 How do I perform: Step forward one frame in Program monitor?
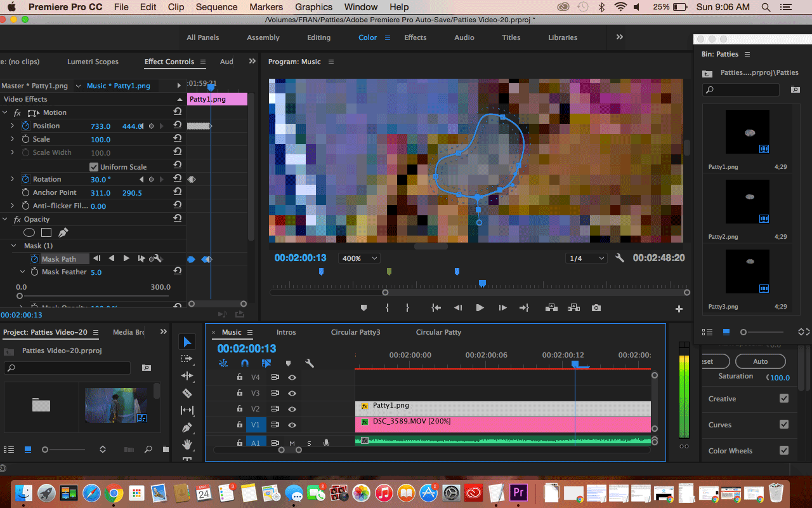tap(502, 308)
